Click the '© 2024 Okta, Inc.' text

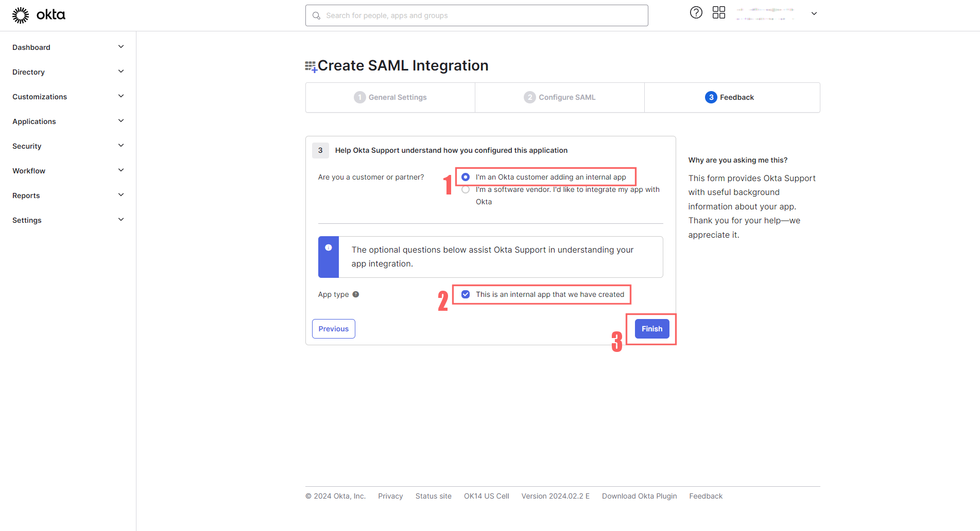[x=335, y=496]
